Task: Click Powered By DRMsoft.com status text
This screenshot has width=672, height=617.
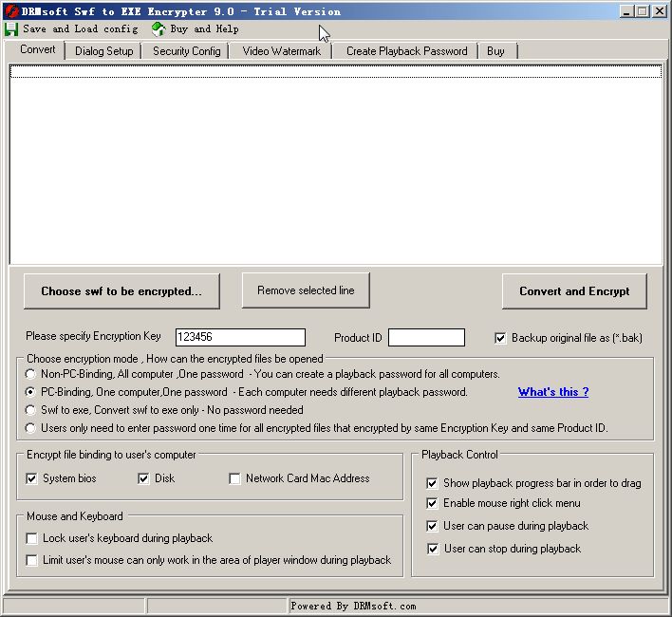Action: click(354, 606)
